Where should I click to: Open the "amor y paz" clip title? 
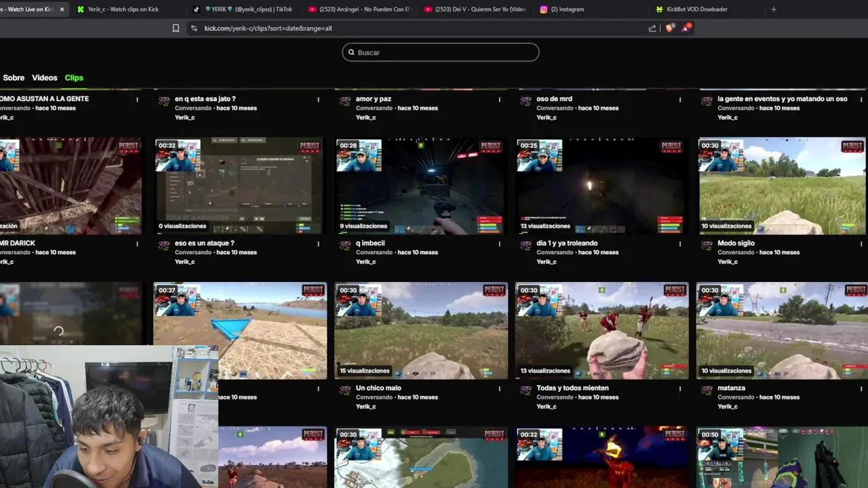374,99
